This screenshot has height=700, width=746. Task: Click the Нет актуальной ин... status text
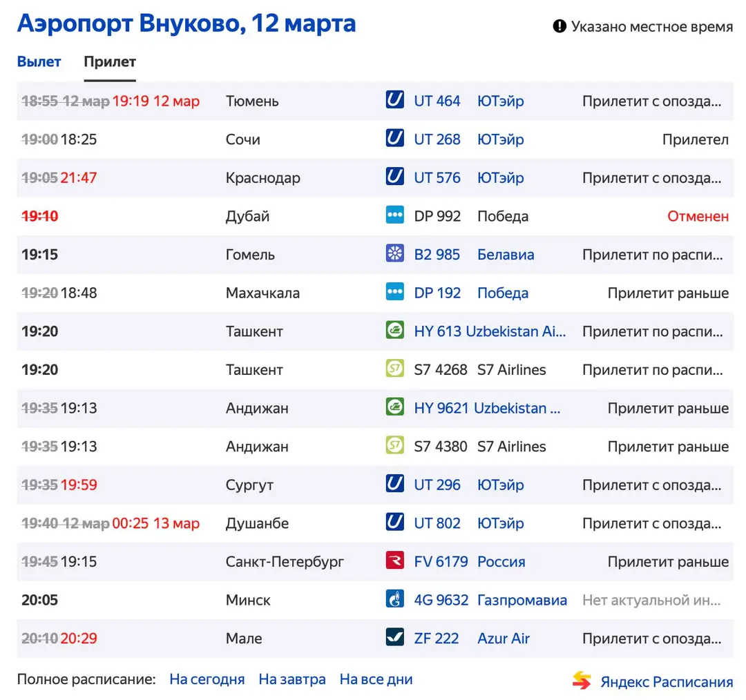(x=651, y=600)
